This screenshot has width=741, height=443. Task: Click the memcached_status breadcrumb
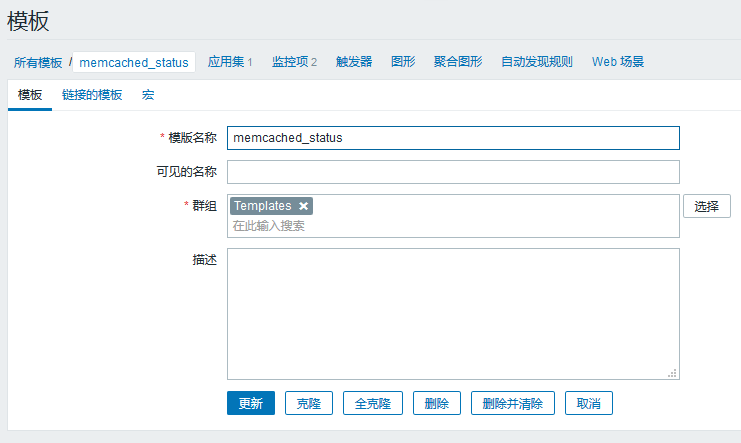[133, 62]
